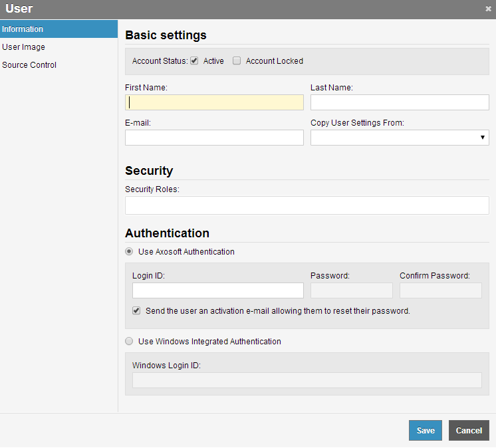Viewport: 496px width, 448px height.
Task: Click the Login ID text box
Action: coord(218,290)
